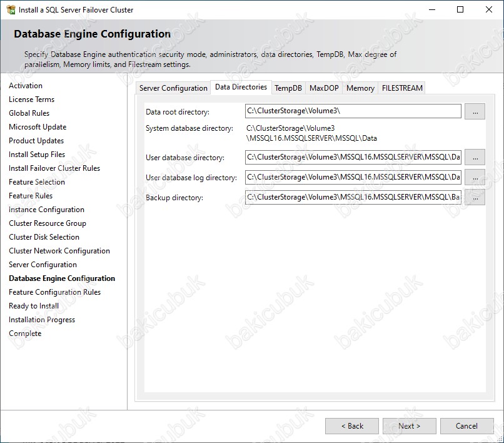
Task: Click the Complete step
Action: (x=25, y=334)
